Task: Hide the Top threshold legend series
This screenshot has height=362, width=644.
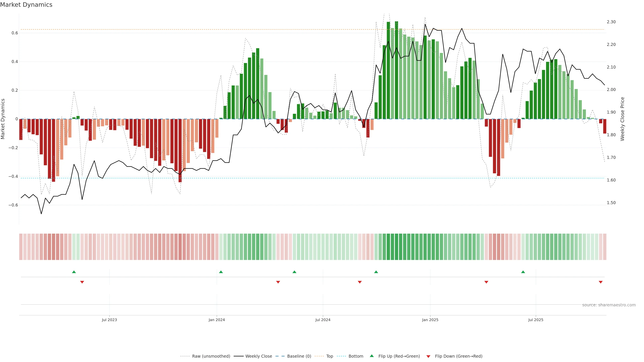Action: [x=330, y=356]
